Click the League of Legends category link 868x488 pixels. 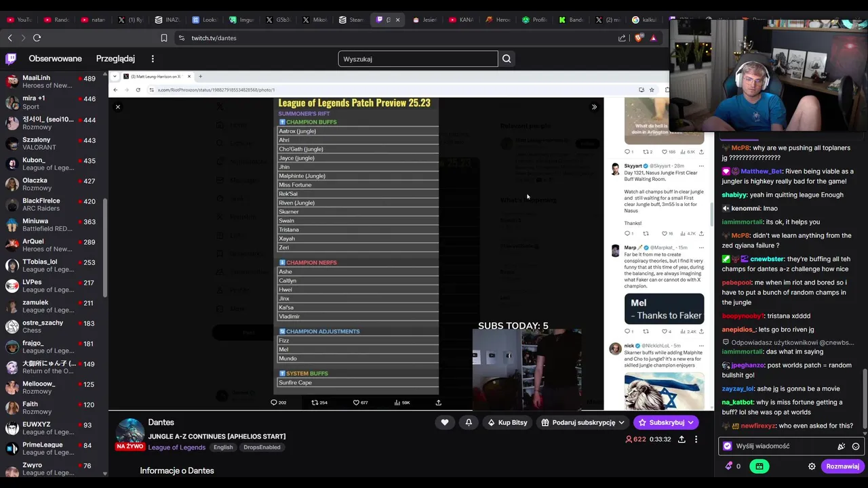(x=176, y=447)
